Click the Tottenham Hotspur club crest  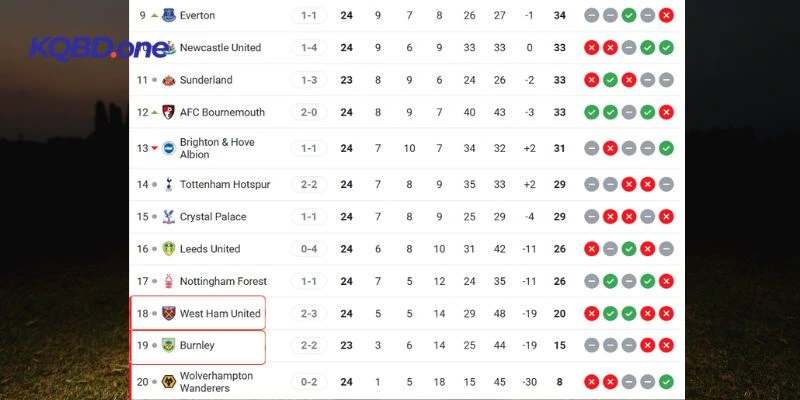[168, 184]
